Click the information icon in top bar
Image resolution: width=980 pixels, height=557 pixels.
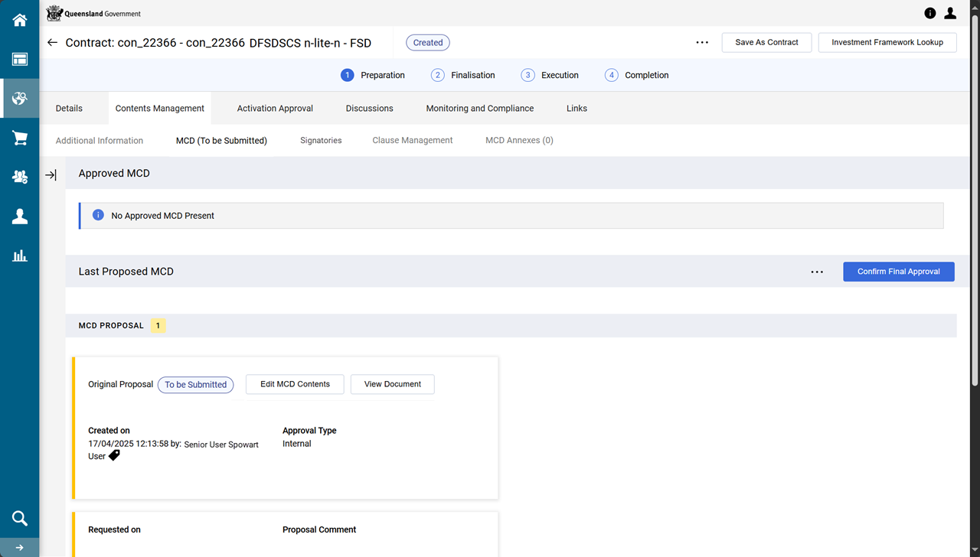point(930,13)
